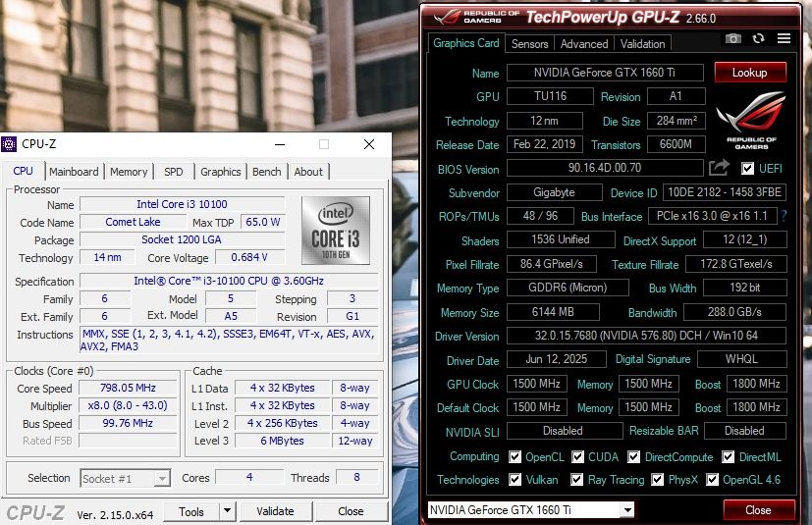Screen dimensions: 812x525
Task: Click the Tools button in CPU-Z
Action: pos(191,511)
